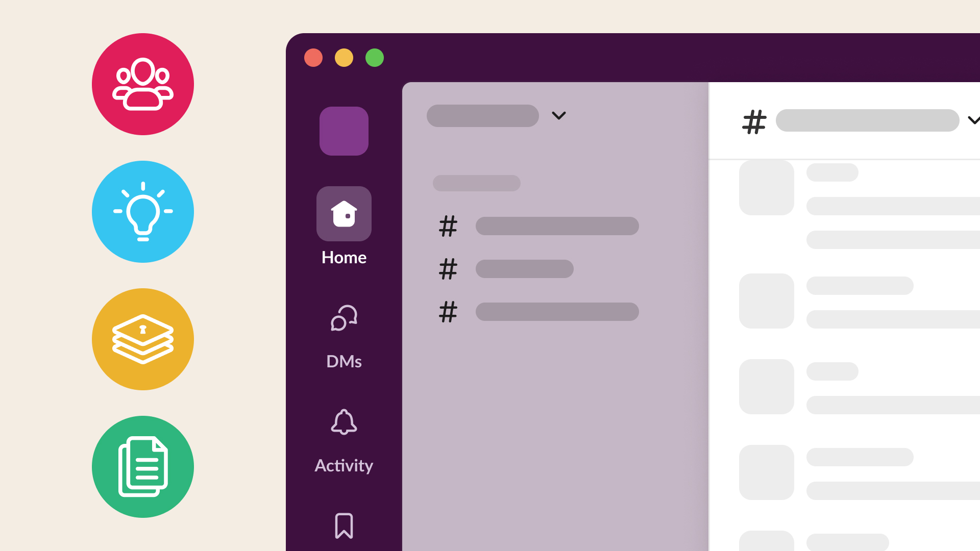Viewport: 980px width, 551px height.
Task: Click the purple workspace icon
Action: (344, 131)
